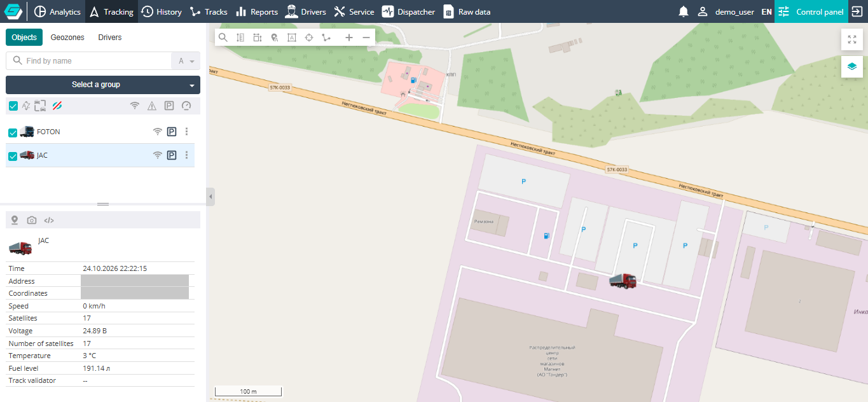The image size is (868, 402).
Task: Click FOTON connection signal icon
Action: coord(158,132)
